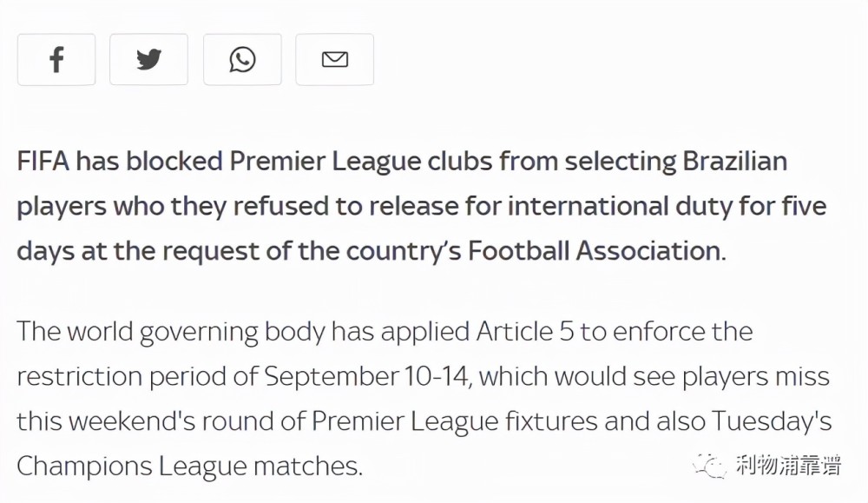
Task: Click the word weekend's in second paragraph
Action: pos(132,421)
